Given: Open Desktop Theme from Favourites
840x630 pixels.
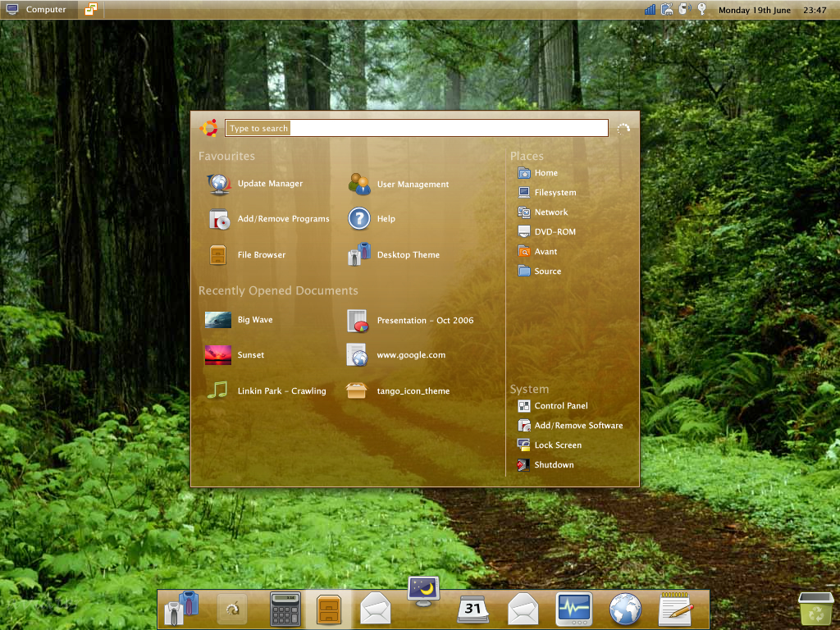Looking at the screenshot, I should click(x=393, y=254).
